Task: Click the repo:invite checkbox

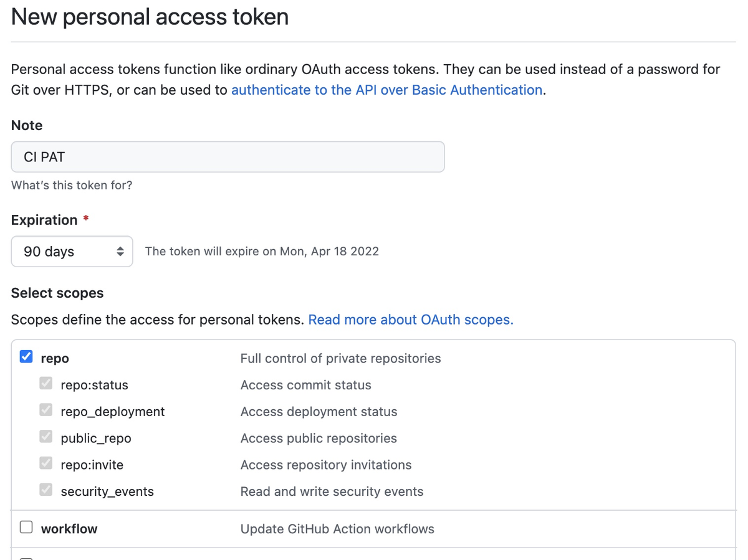Action: (46, 463)
